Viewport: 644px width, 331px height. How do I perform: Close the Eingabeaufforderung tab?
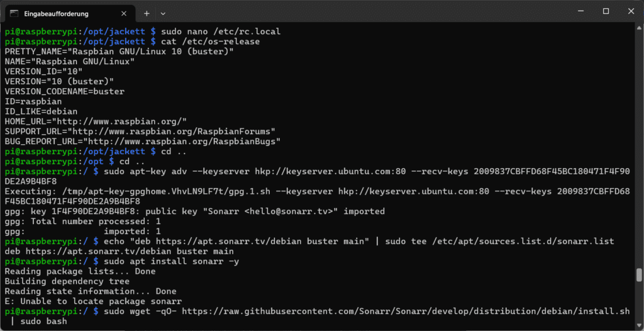click(x=124, y=14)
